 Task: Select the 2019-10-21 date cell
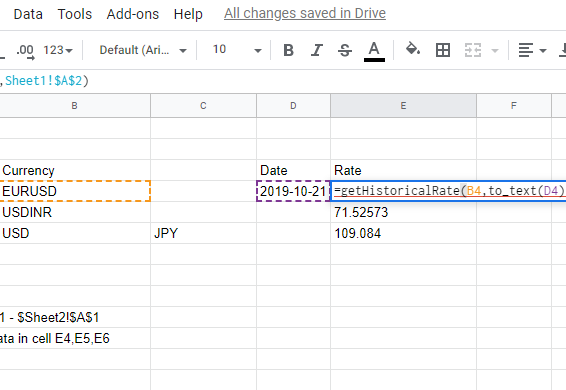[293, 191]
